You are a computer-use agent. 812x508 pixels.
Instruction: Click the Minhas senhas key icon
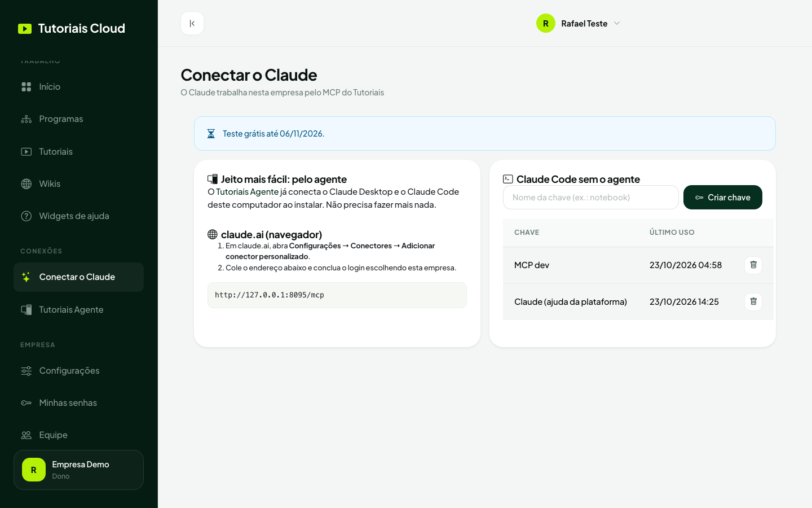click(x=27, y=402)
